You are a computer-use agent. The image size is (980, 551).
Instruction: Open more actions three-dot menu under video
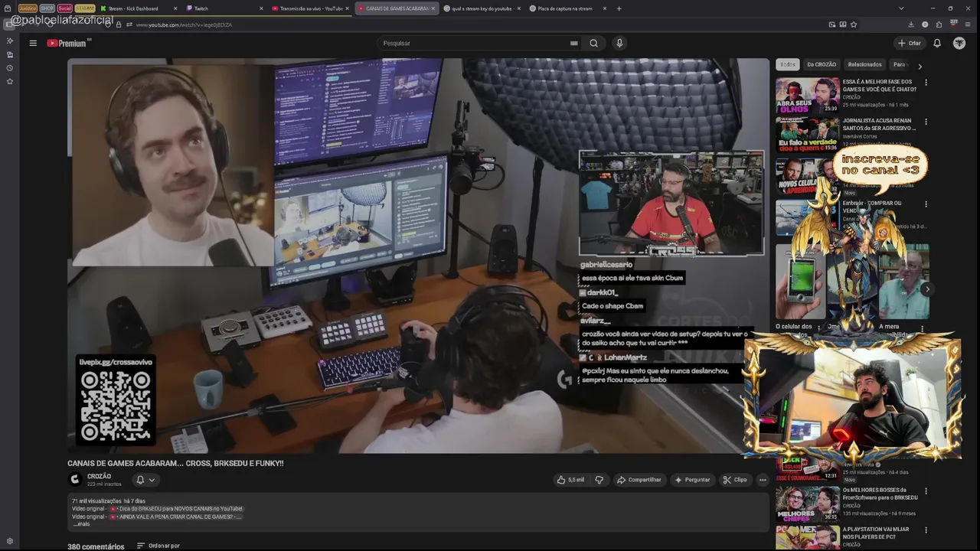(763, 480)
